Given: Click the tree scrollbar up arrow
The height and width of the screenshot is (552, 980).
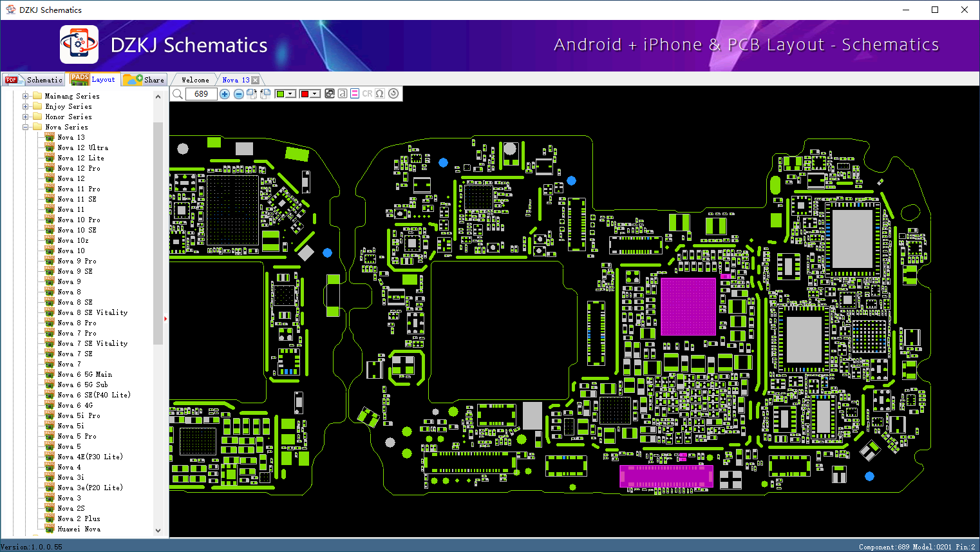Looking at the screenshot, I should point(158,97).
